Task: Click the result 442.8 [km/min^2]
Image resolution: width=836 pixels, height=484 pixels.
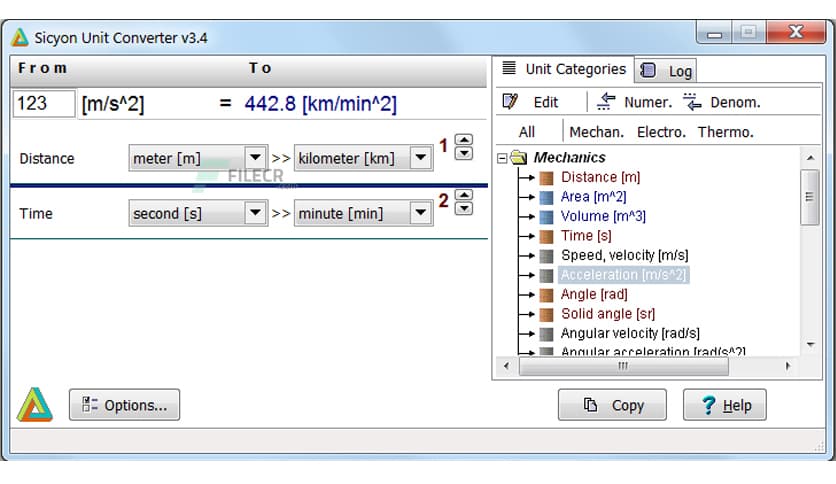Action: [x=320, y=103]
